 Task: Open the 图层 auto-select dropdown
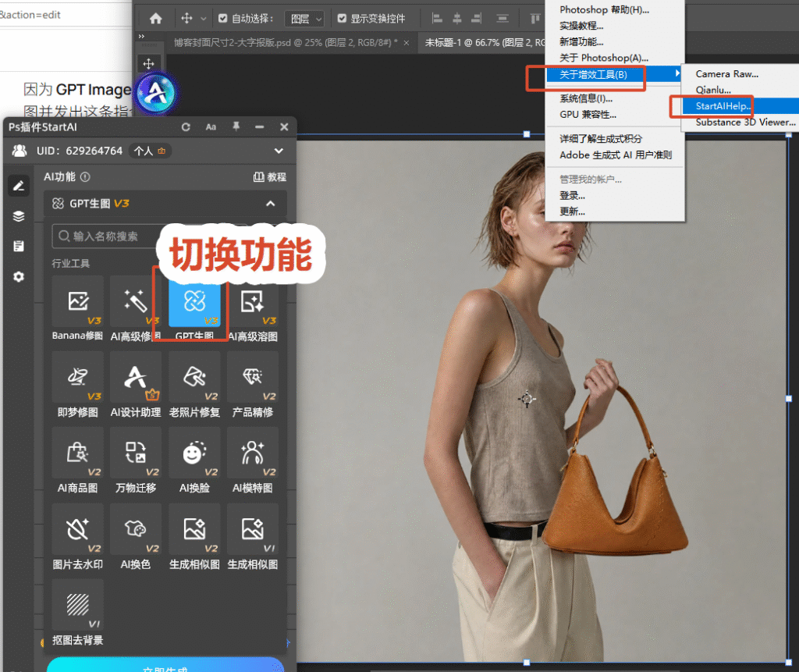pos(304,19)
